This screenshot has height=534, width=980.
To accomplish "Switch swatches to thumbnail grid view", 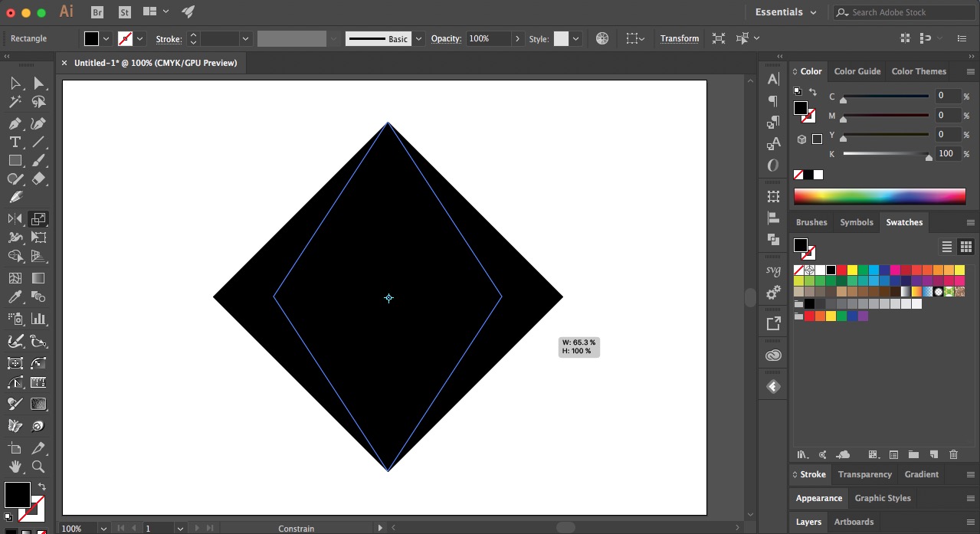I will coord(965,247).
